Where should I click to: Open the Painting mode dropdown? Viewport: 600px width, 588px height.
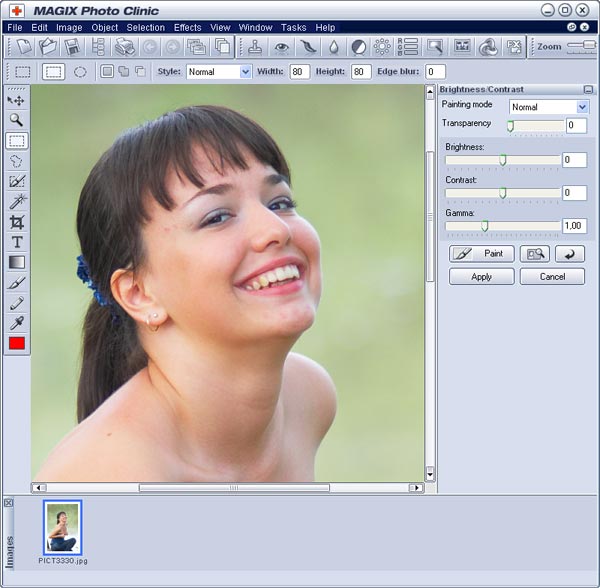(x=582, y=107)
